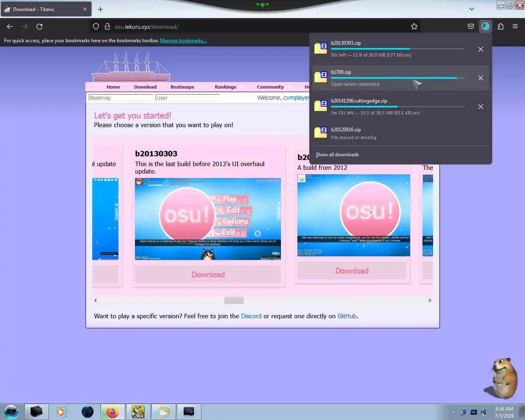
Task: Open the dark blue sphere taskbar icon
Action: [x=87, y=412]
